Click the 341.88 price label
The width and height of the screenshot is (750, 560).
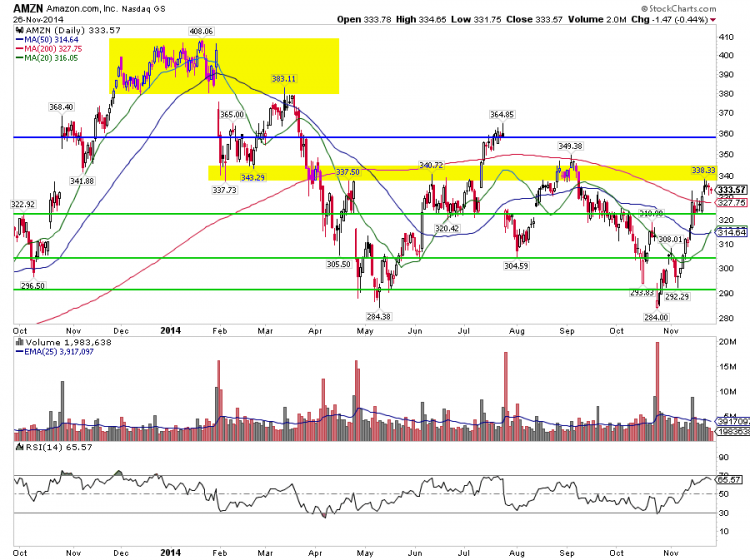[x=82, y=181]
